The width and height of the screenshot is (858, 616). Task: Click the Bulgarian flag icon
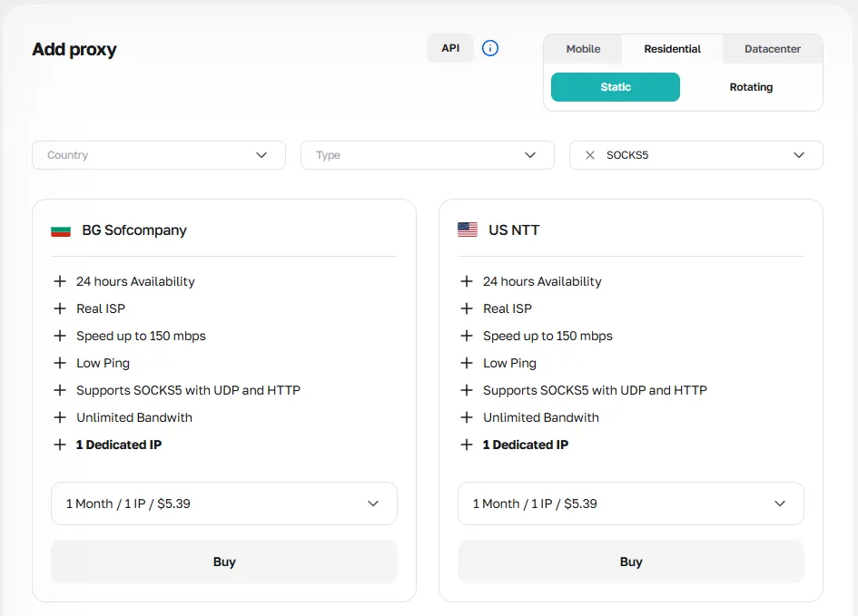click(61, 230)
